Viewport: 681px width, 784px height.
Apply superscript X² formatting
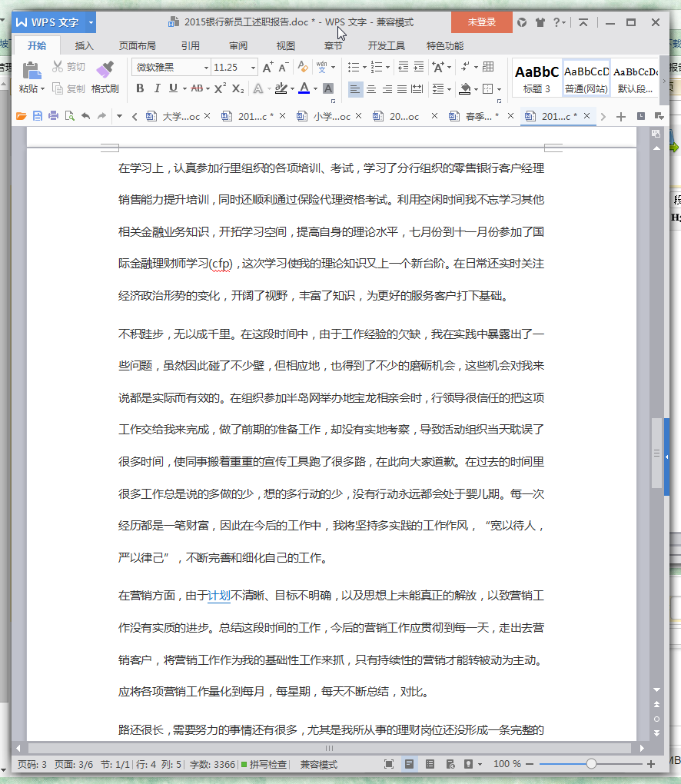coord(221,88)
